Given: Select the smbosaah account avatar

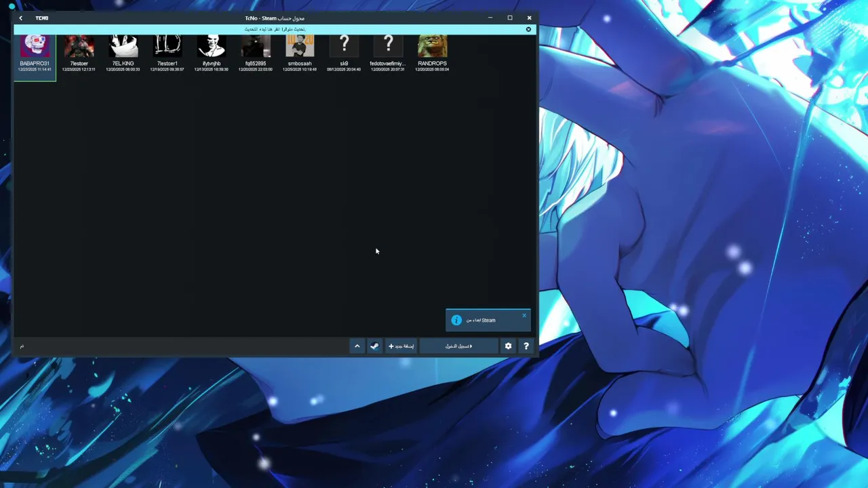Looking at the screenshot, I should (300, 46).
